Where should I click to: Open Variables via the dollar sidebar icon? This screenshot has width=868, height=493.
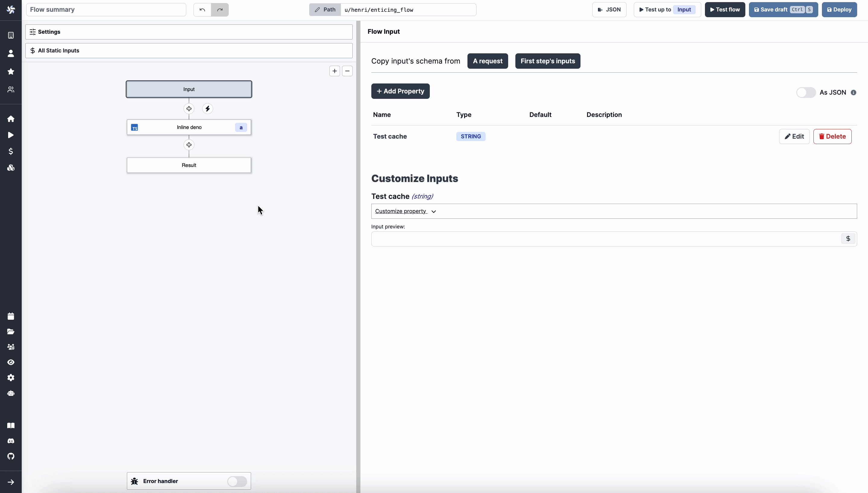click(x=11, y=151)
